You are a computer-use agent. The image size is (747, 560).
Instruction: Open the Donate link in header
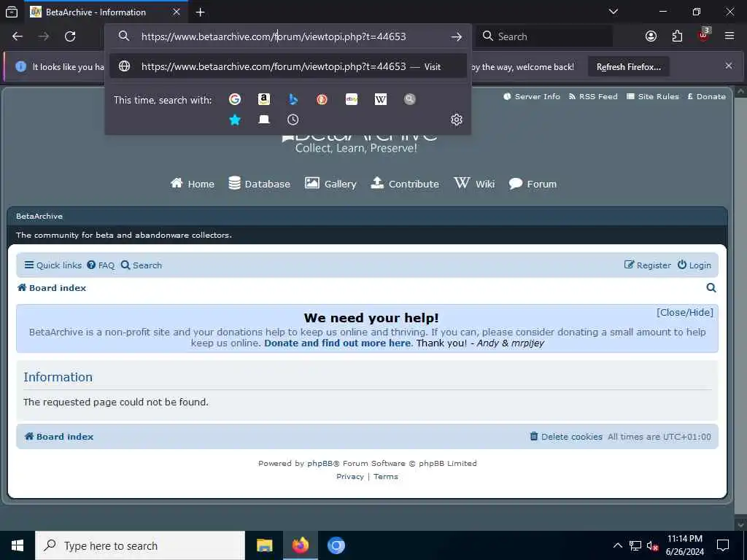tap(706, 97)
